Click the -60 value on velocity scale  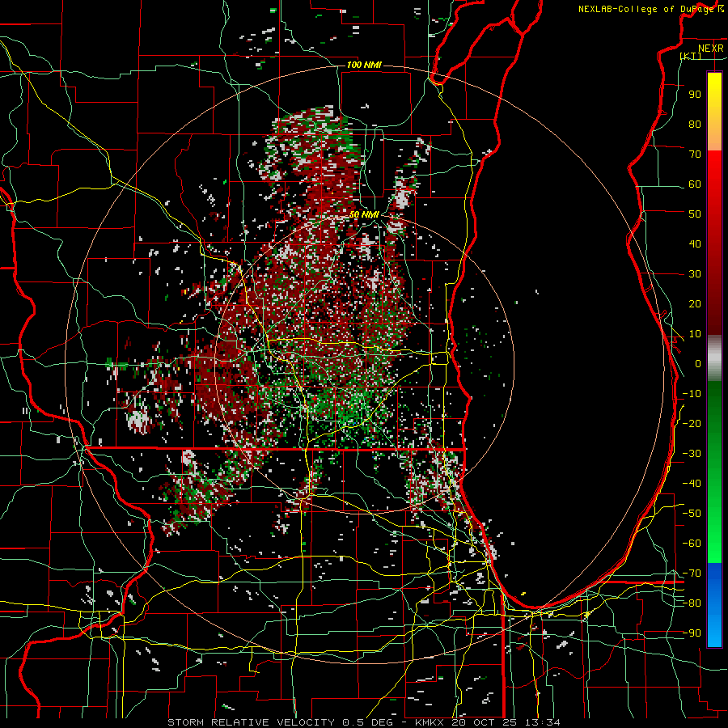(x=692, y=544)
